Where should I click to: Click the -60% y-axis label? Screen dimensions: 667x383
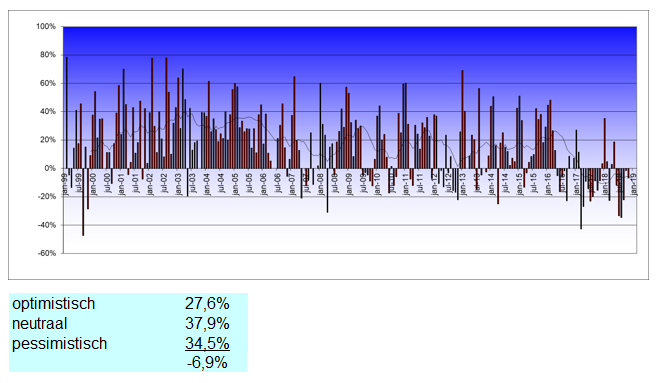click(47, 253)
